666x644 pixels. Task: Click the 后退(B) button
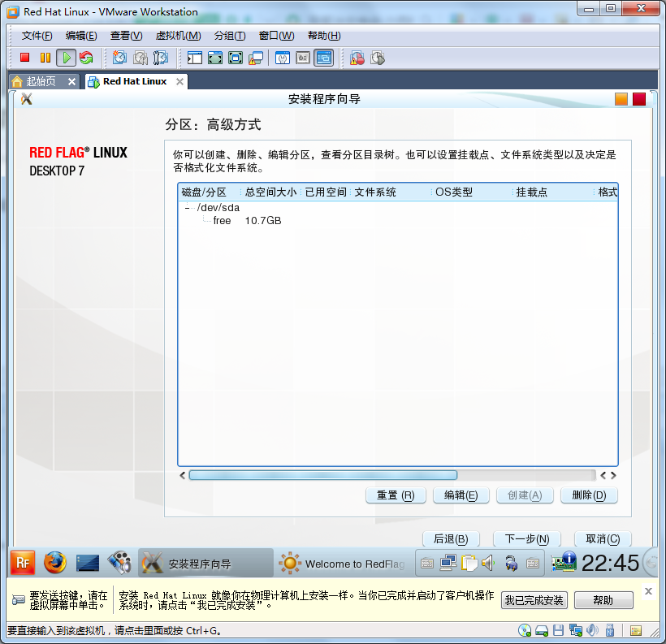click(451, 539)
